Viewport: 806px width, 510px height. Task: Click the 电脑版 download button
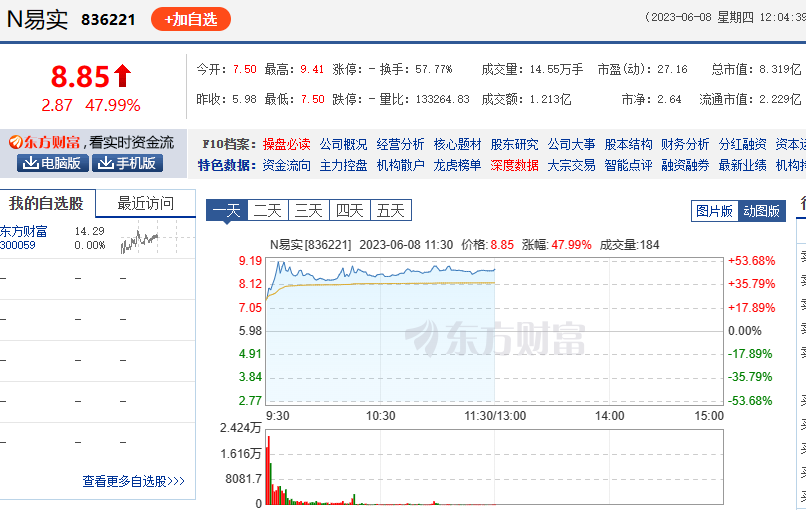[x=49, y=163]
